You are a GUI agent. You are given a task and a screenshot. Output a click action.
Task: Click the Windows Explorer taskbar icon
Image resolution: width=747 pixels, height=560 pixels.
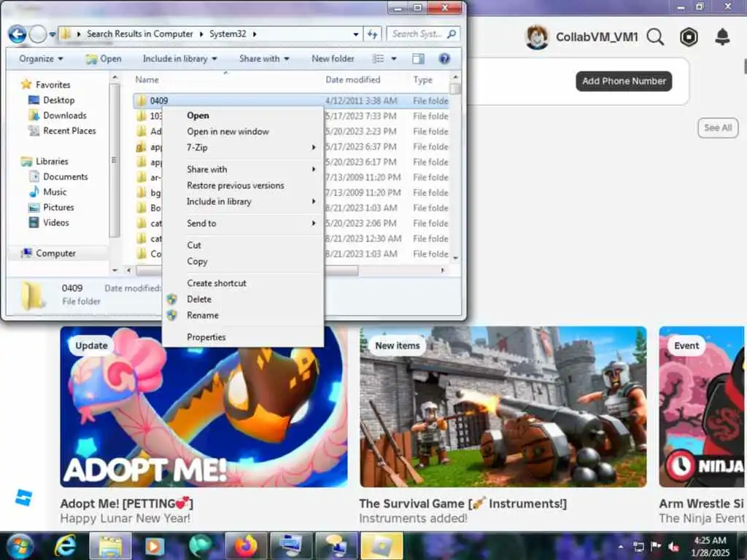110,546
